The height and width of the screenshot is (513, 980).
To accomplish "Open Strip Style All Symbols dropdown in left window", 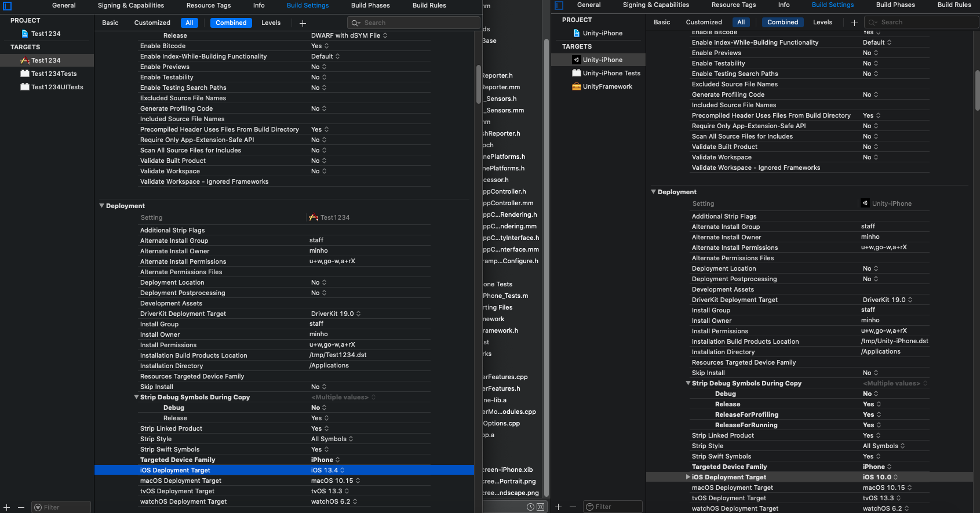I will pyautogui.click(x=332, y=439).
